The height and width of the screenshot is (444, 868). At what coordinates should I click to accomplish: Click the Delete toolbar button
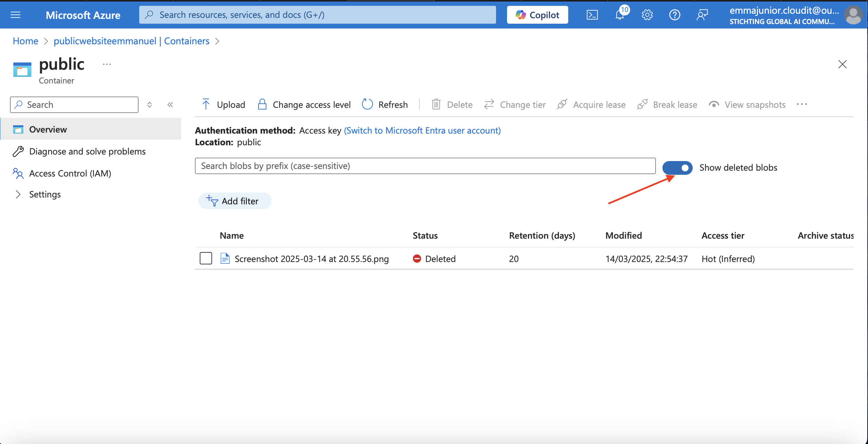[x=452, y=104]
